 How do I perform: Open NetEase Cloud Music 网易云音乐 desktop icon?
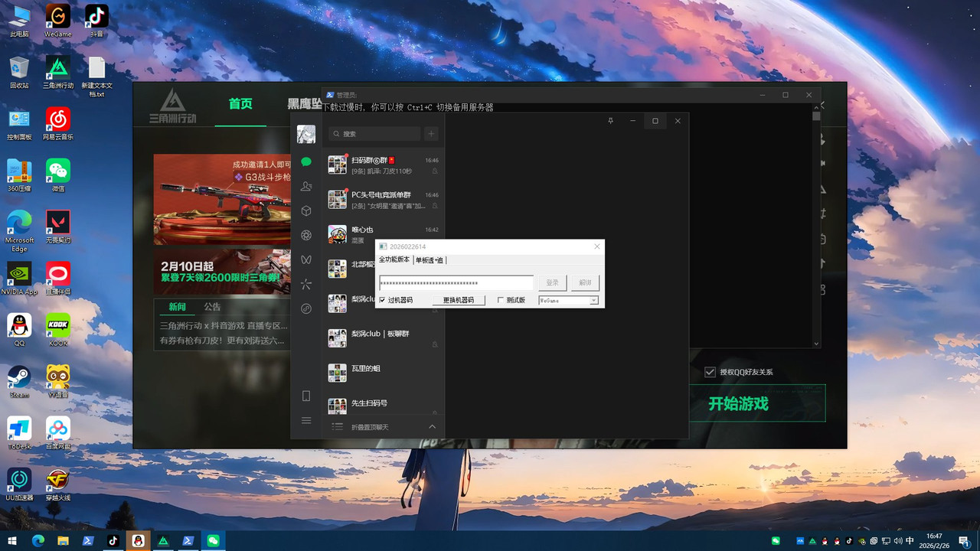58,124
